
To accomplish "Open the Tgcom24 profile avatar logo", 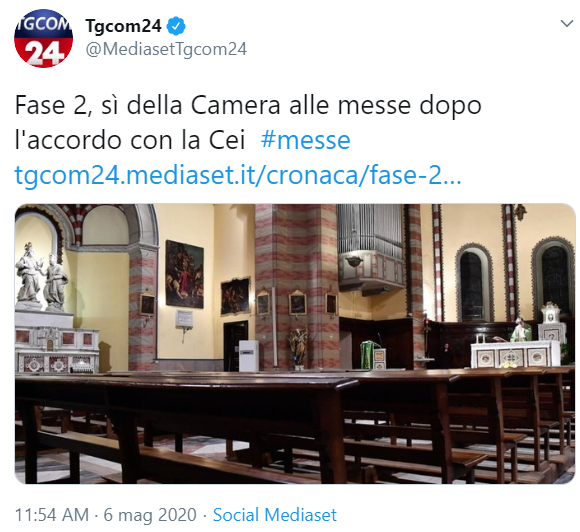I will [43, 38].
